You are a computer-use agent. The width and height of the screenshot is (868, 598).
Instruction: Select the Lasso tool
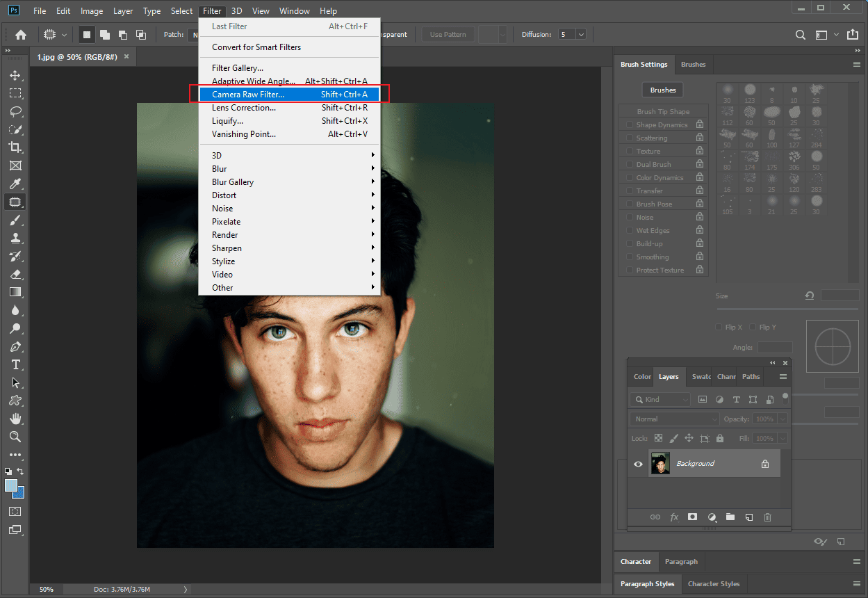15,111
